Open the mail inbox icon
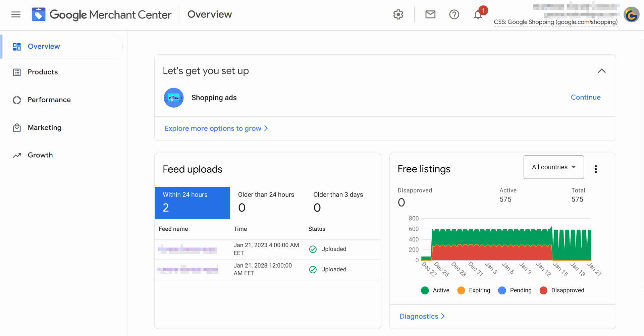Viewport: 644px width, 336px height. tap(430, 14)
